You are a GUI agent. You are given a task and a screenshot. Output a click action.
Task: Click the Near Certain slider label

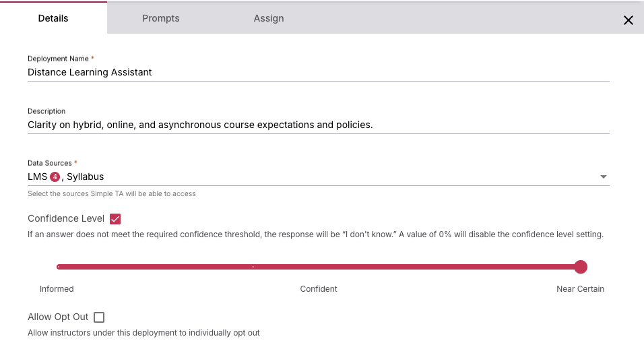pyautogui.click(x=580, y=289)
